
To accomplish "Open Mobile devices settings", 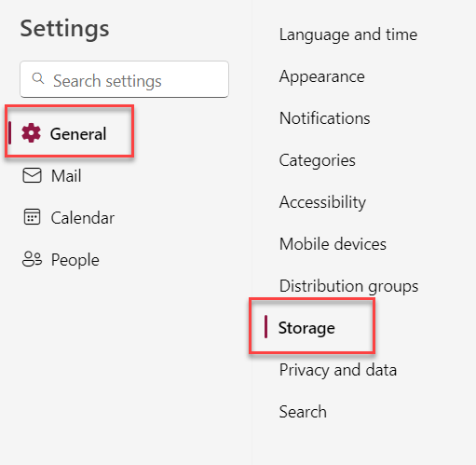I will tap(333, 244).
